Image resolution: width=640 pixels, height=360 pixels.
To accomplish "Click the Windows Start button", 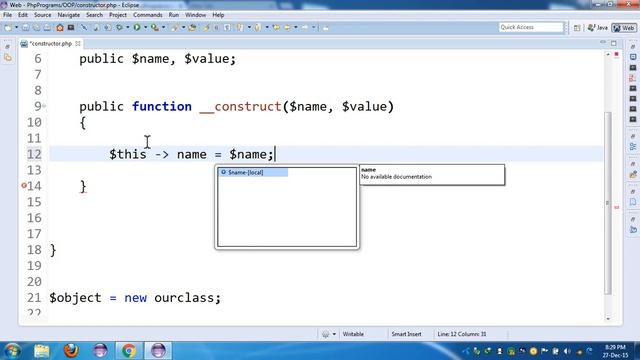I will 12,351.
